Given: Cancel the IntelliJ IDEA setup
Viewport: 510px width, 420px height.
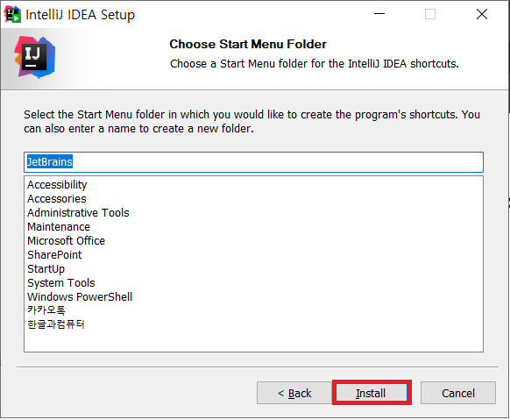Looking at the screenshot, I should (458, 393).
